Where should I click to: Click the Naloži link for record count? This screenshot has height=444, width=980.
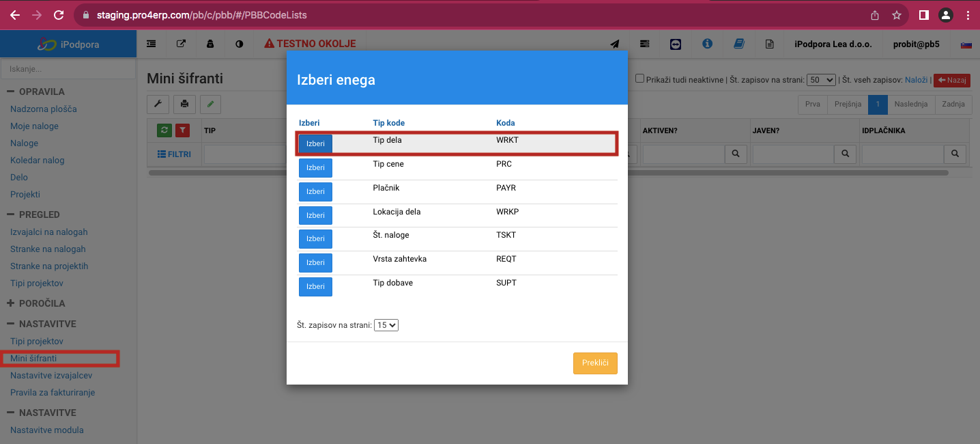tap(916, 80)
